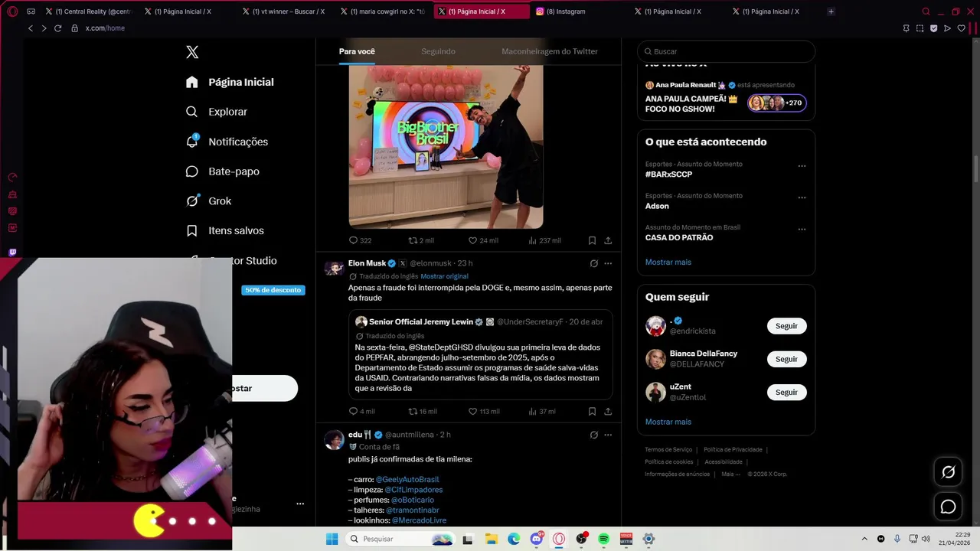980x551 pixels.
Task: Open a new browser tab
Action: click(831, 11)
